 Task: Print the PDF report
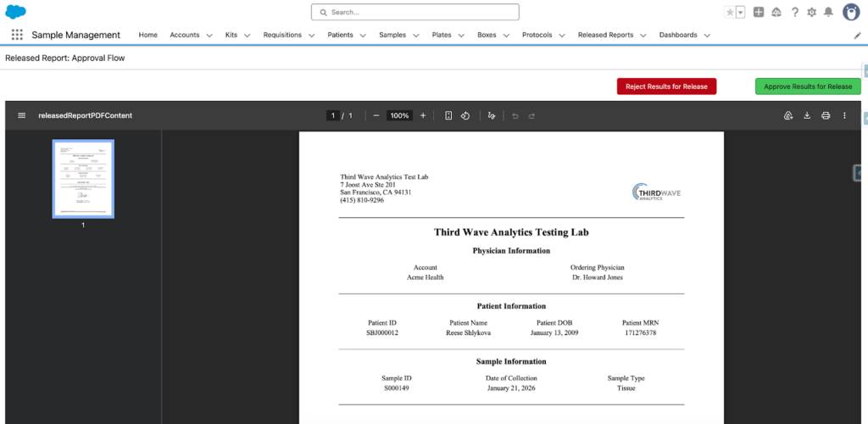pyautogui.click(x=826, y=115)
